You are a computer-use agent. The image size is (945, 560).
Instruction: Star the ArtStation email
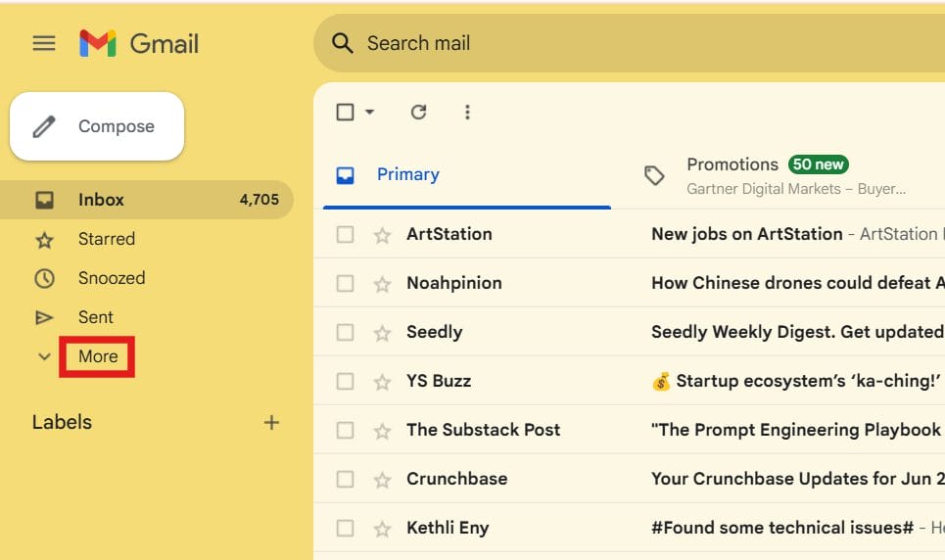(382, 235)
